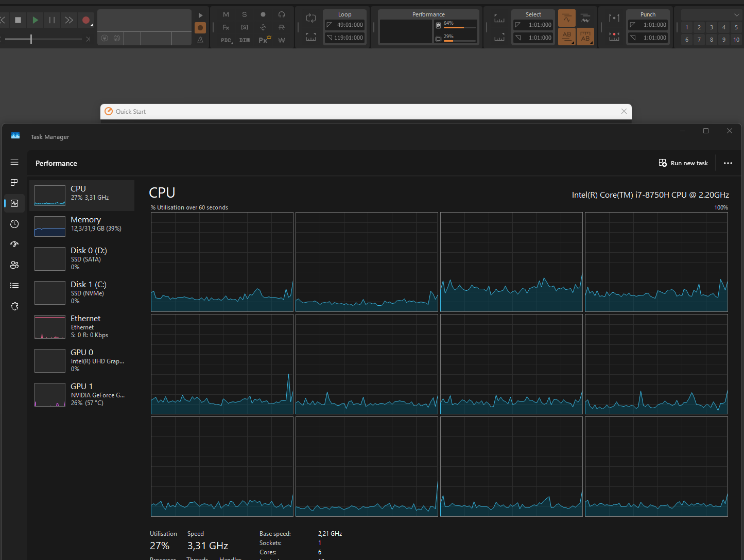Edit Loop end time 119:01:000
The image size is (744, 560).
[345, 38]
